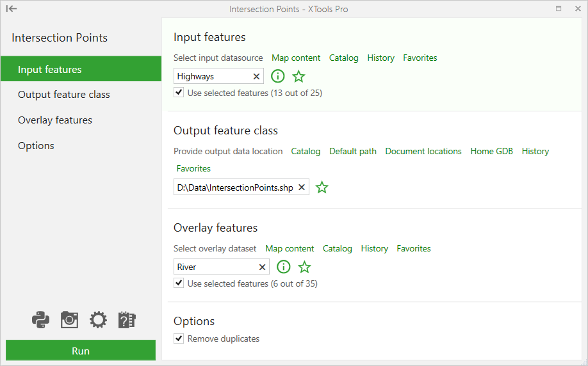Open the help notepad icon

(127, 320)
